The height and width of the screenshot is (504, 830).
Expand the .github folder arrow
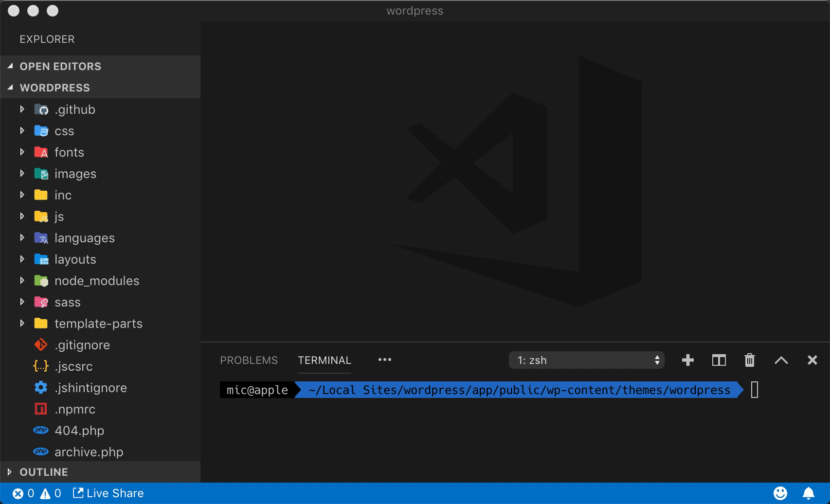(x=22, y=109)
